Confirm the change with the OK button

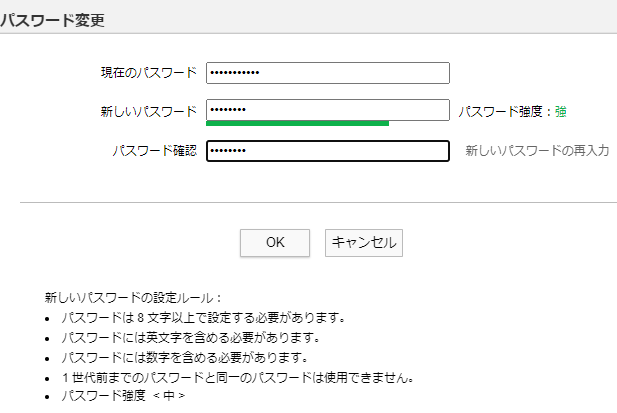coord(275,243)
